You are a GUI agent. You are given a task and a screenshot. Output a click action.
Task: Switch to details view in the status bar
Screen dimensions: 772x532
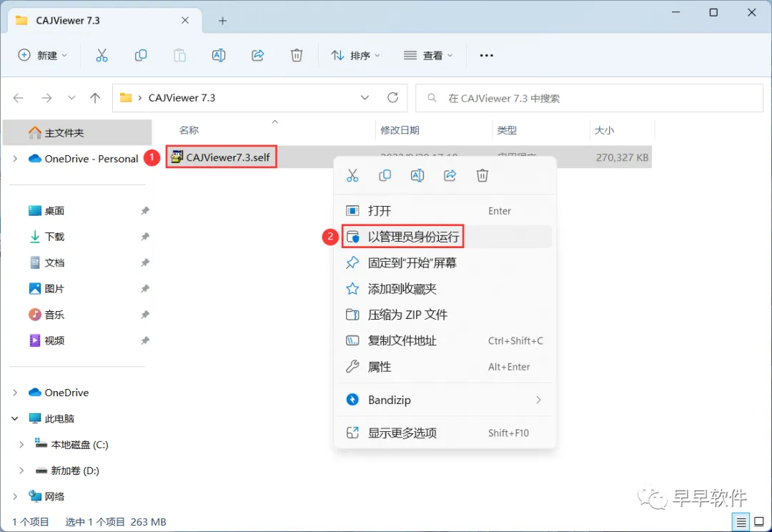pos(741,522)
